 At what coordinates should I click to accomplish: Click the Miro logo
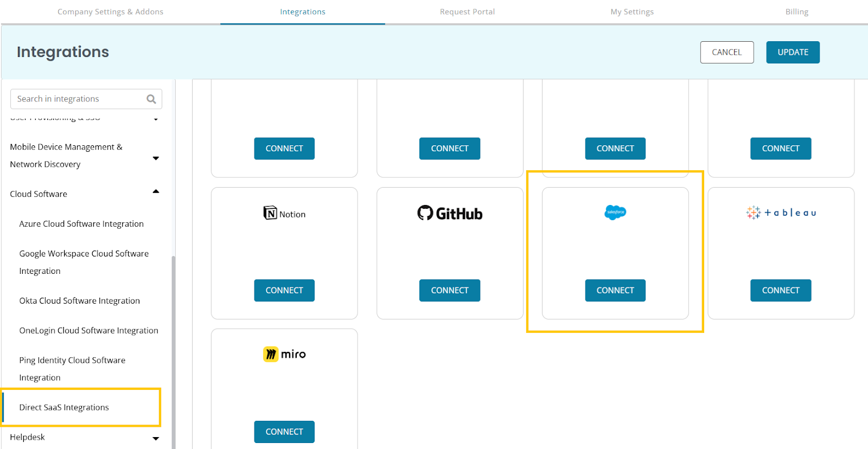284,354
